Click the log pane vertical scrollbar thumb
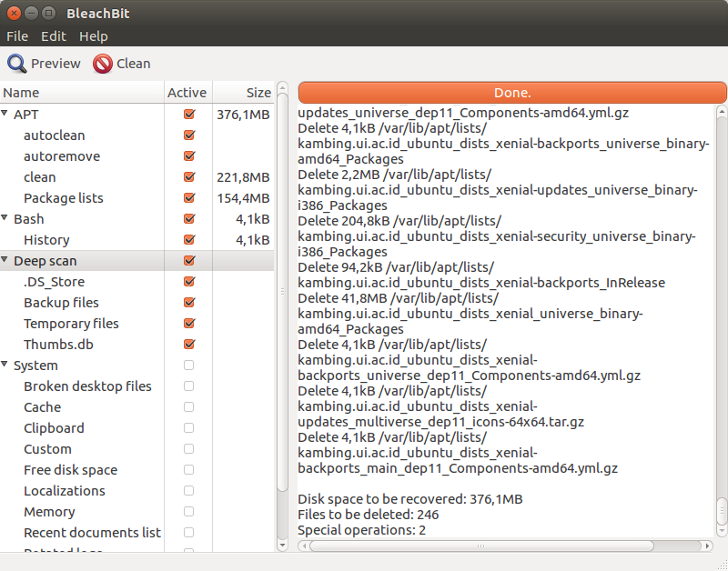Image resolution: width=728 pixels, height=571 pixels. pos(722,512)
